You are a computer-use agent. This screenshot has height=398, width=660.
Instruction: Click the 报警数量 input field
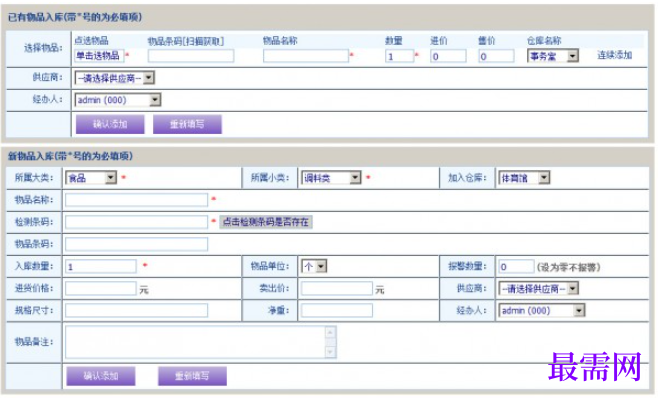point(516,267)
